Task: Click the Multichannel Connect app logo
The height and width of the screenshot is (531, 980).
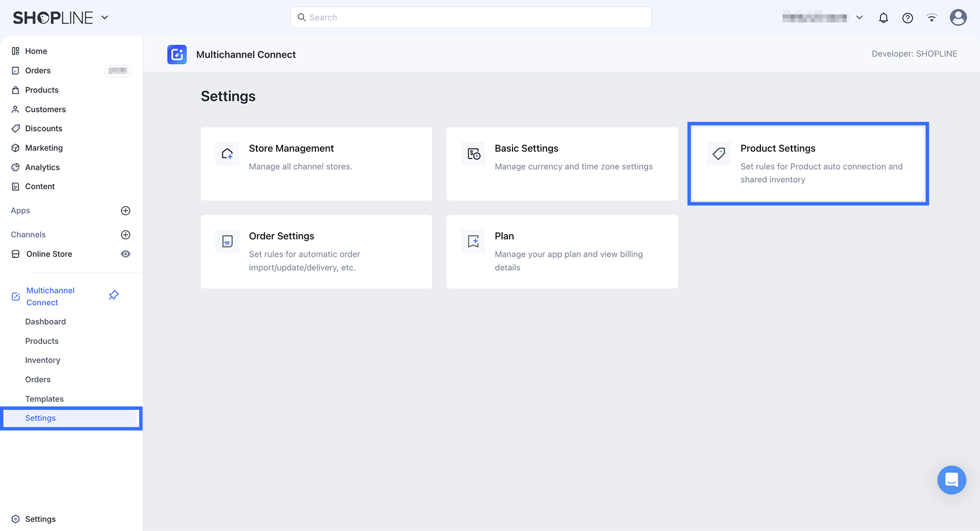Action: point(177,55)
